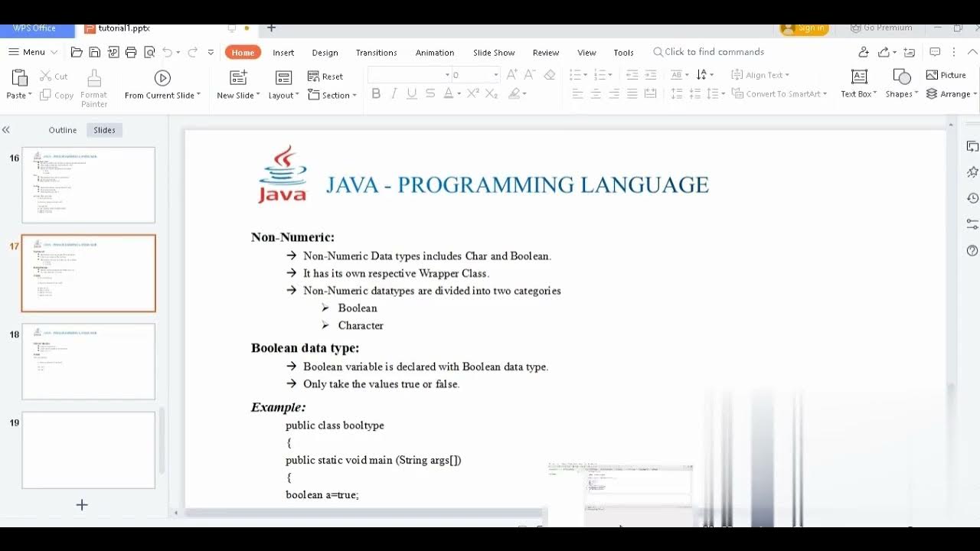Open the Review tab
The image size is (980, 551).
546,53
